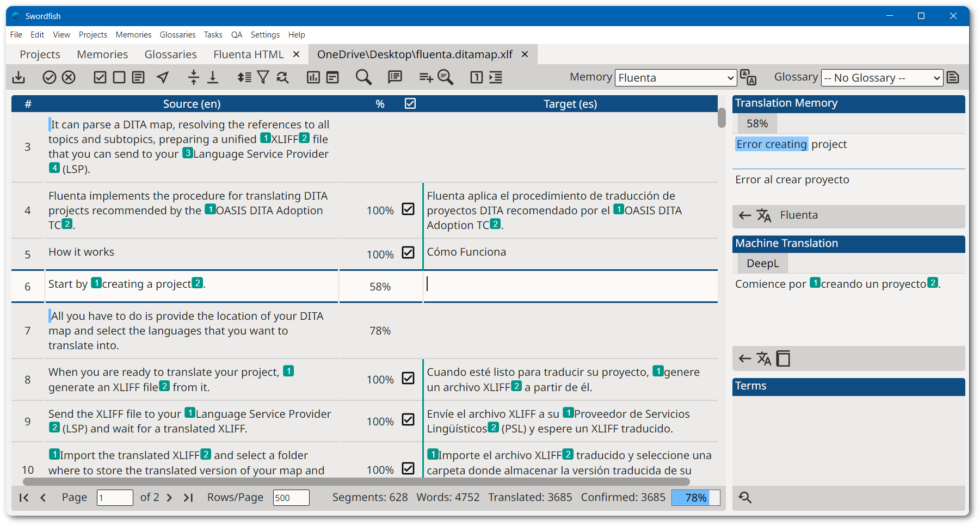The height and width of the screenshot is (526, 980).
Task: Close the Fluenta HTML tab
Action: pos(297,54)
